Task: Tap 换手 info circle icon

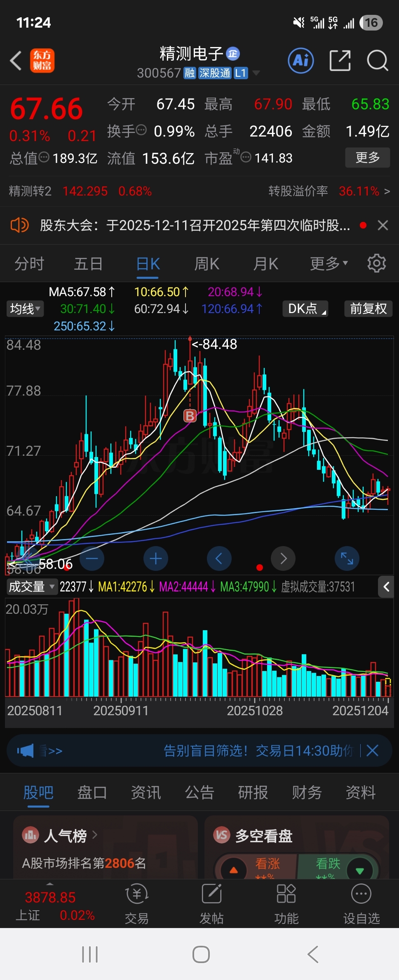Action: coord(141,130)
